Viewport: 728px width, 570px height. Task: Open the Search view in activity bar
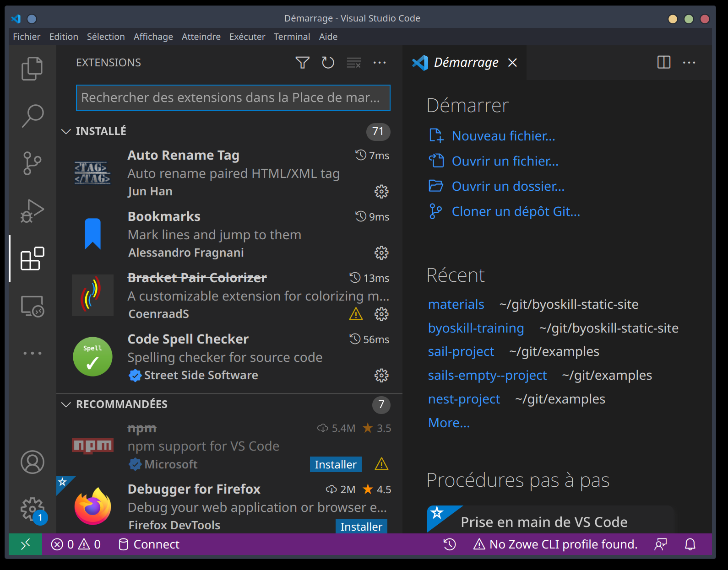[x=32, y=116]
